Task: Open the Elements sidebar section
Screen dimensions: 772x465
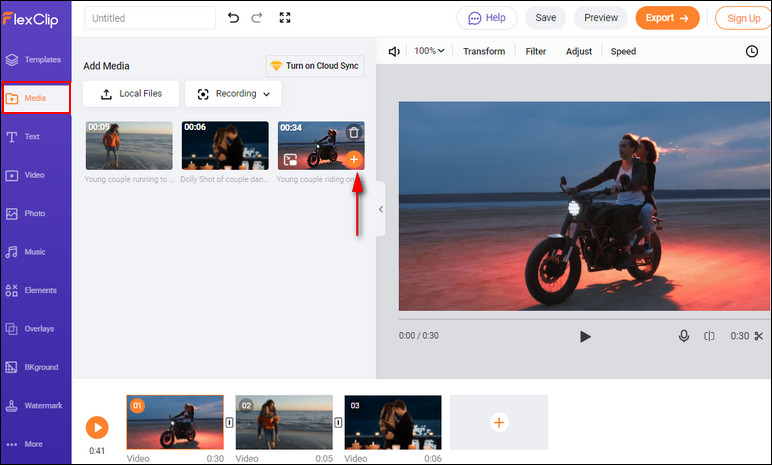Action: click(x=31, y=290)
